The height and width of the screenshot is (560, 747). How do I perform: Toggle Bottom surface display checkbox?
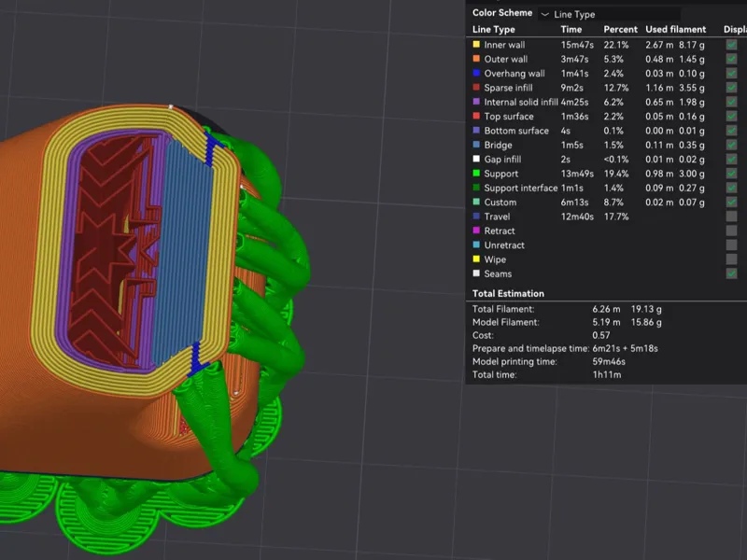731,131
